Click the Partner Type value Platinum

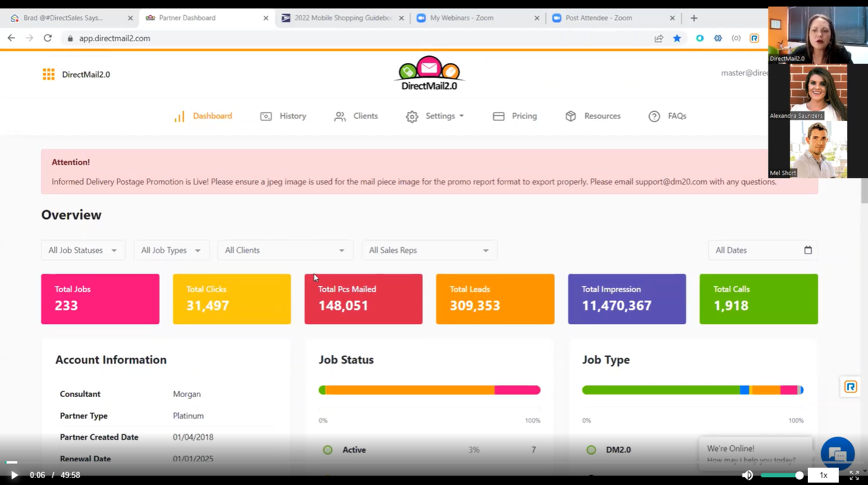point(188,416)
